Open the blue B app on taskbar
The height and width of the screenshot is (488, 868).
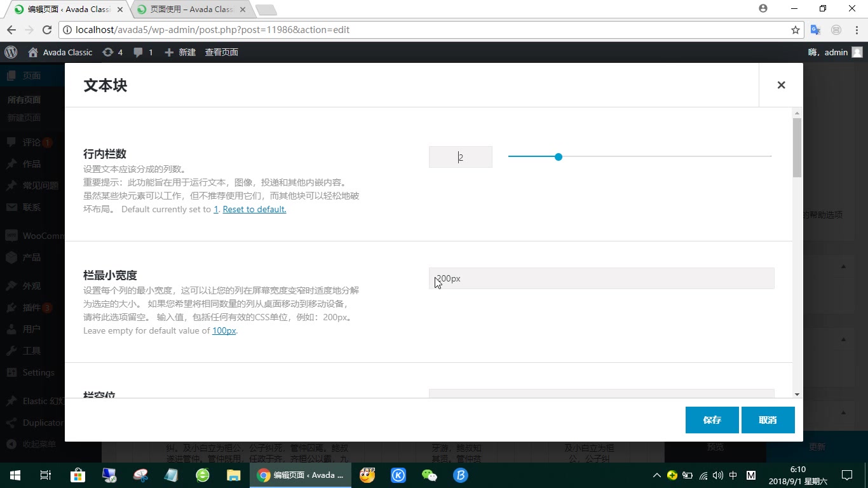click(x=461, y=475)
